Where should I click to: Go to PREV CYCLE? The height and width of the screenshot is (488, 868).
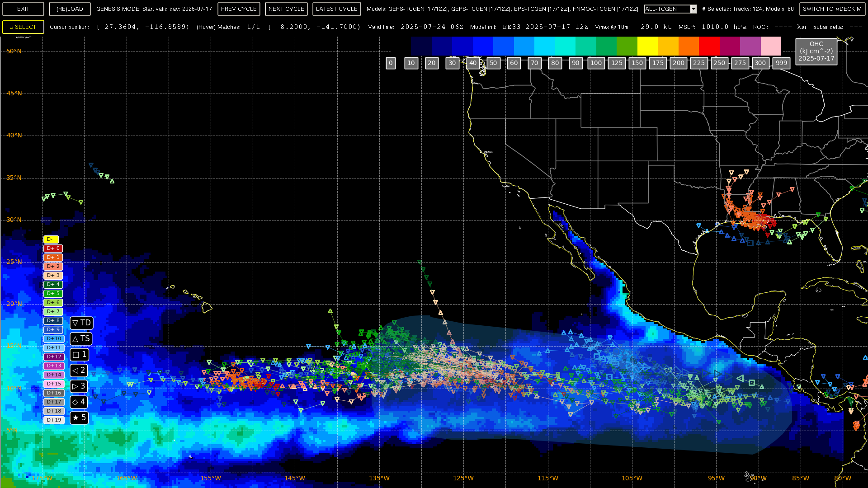(x=239, y=9)
